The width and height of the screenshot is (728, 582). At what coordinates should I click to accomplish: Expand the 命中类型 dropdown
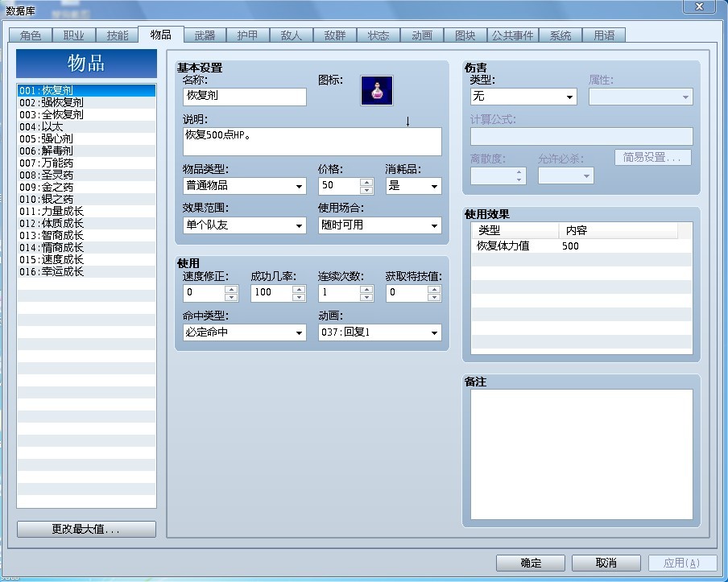click(245, 332)
